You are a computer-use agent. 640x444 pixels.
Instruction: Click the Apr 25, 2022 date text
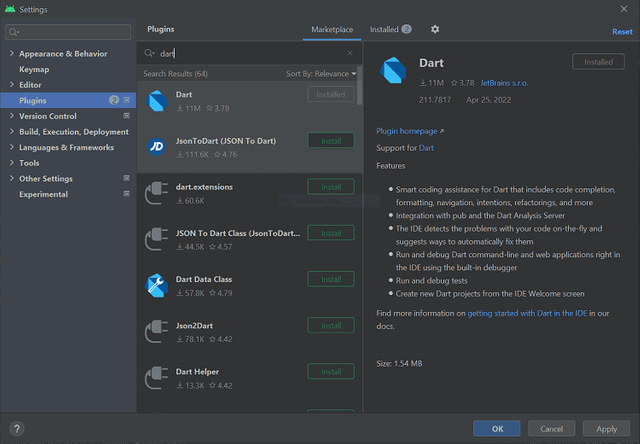[489, 100]
